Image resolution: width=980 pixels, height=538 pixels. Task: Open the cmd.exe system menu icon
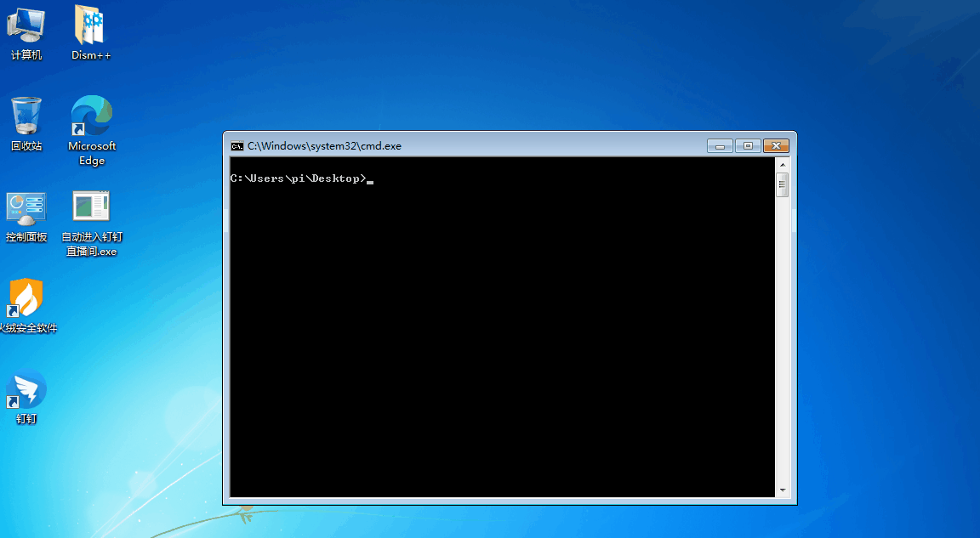click(x=236, y=146)
